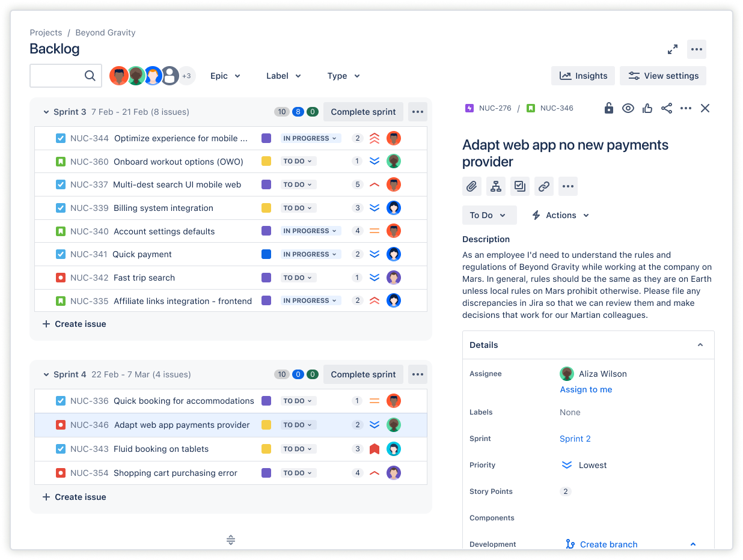Screen dimensions: 743x560
Task: Click the lock icon to restrict the issue
Action: [x=608, y=108]
